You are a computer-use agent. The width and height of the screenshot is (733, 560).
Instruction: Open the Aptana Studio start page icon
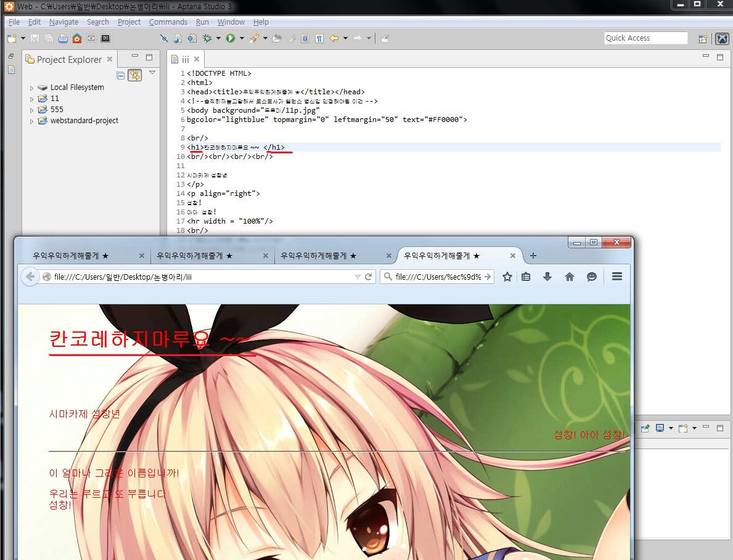77,38
